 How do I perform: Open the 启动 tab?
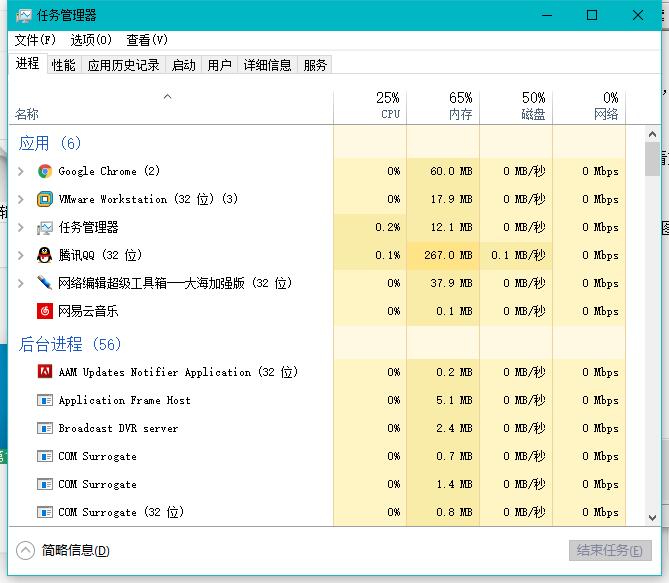tap(184, 65)
